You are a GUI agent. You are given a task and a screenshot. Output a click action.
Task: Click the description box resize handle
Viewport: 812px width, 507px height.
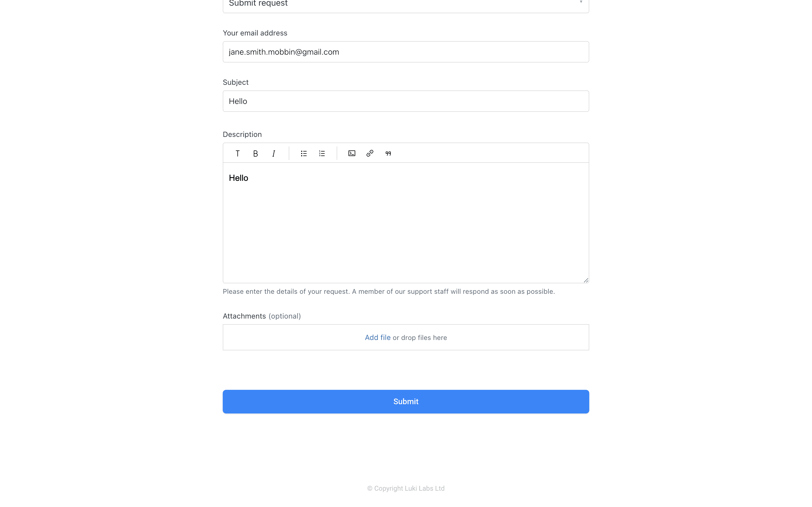586,280
